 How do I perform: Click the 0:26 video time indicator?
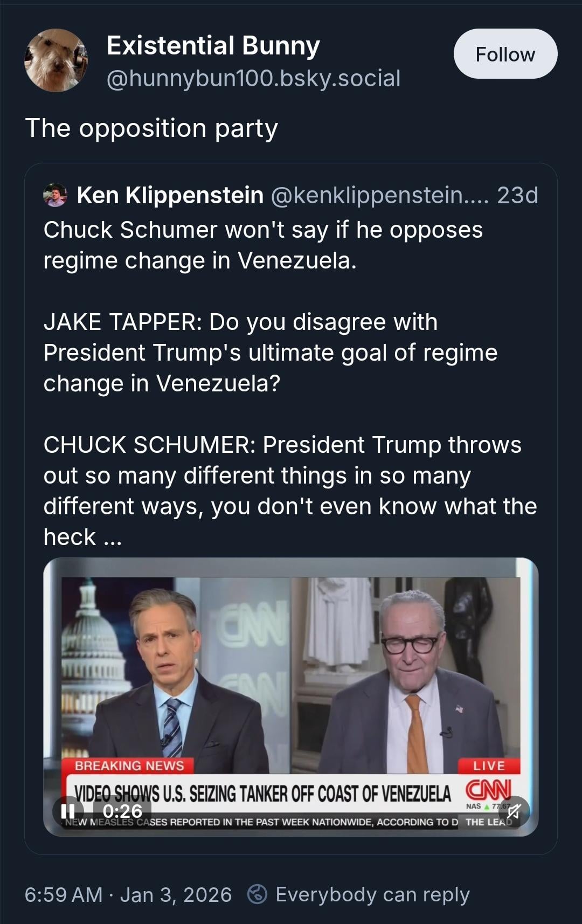pos(122,811)
